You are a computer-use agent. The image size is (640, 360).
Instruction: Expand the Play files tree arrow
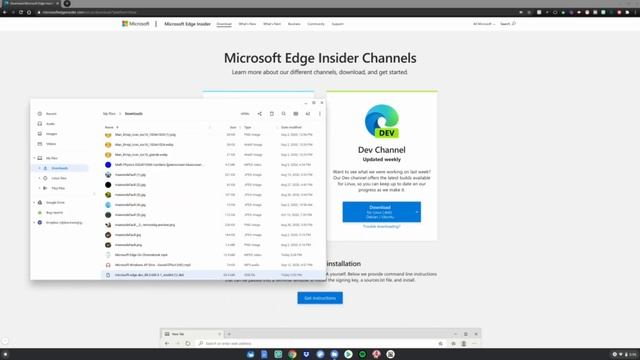coord(40,188)
